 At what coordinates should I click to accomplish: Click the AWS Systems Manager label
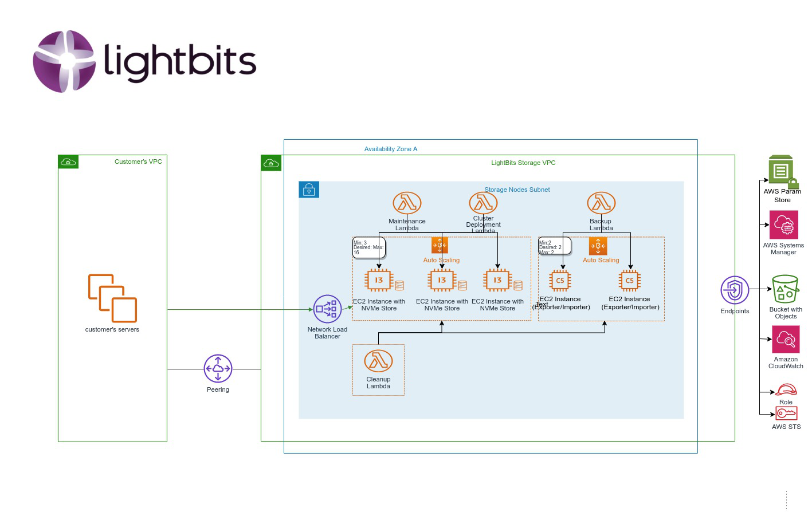pyautogui.click(x=783, y=249)
